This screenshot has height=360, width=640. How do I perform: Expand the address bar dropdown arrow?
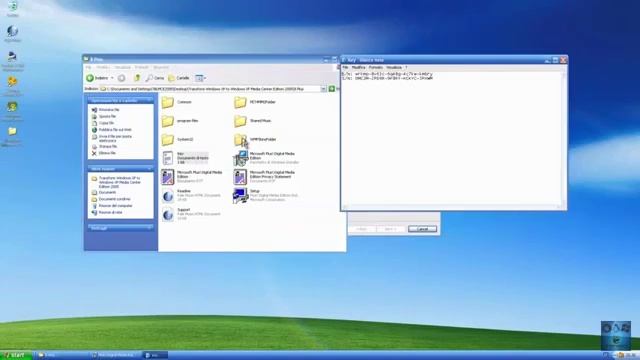(x=323, y=89)
